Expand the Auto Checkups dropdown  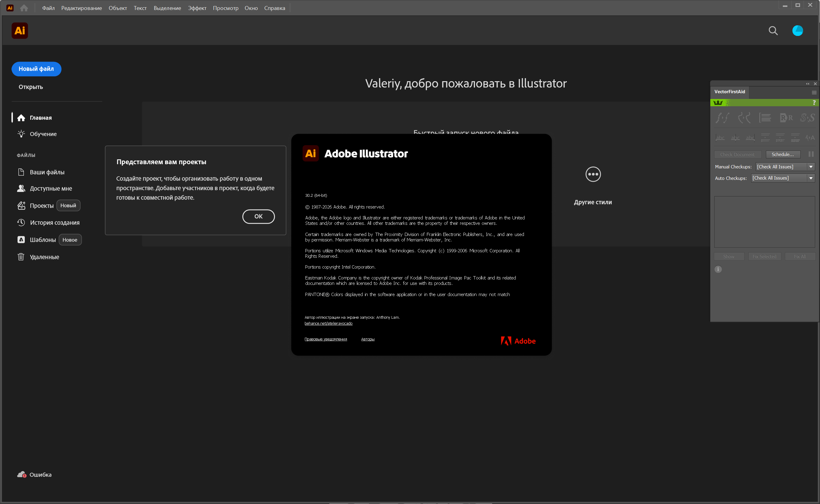pos(811,178)
